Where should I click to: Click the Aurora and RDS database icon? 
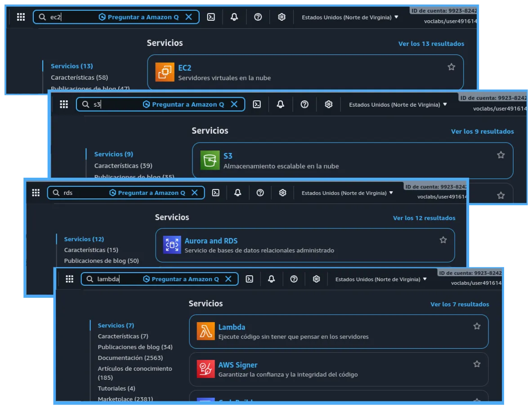point(171,245)
